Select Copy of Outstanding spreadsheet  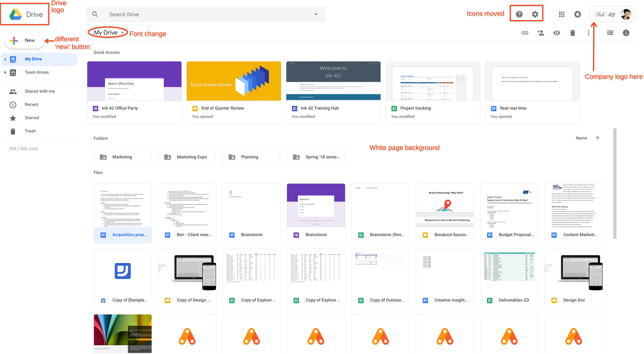(380, 279)
